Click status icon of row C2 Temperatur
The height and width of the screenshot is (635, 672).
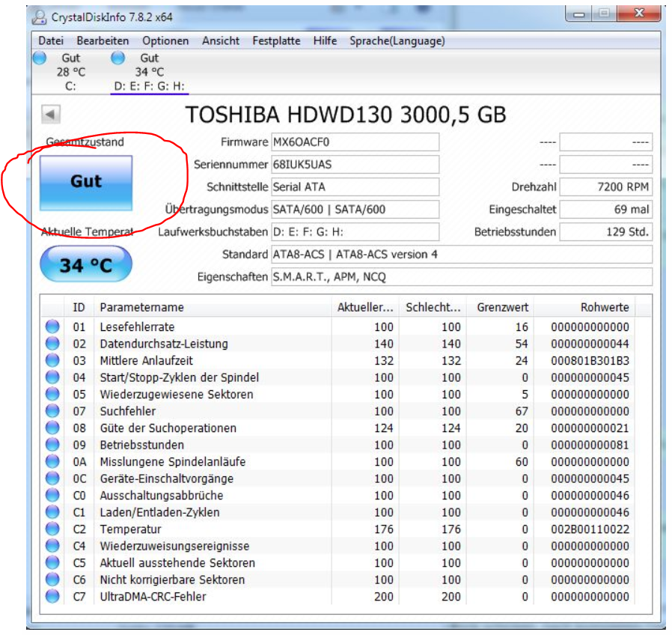pos(52,529)
